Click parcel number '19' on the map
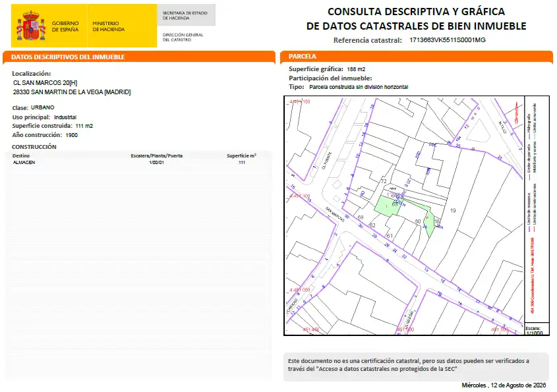Viewport: 557px width, 392px height. point(453,211)
